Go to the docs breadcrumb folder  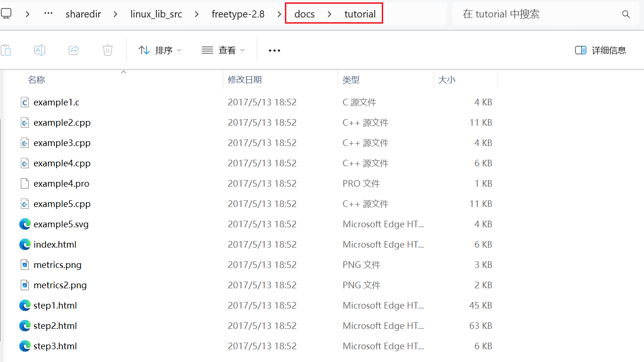tap(304, 14)
